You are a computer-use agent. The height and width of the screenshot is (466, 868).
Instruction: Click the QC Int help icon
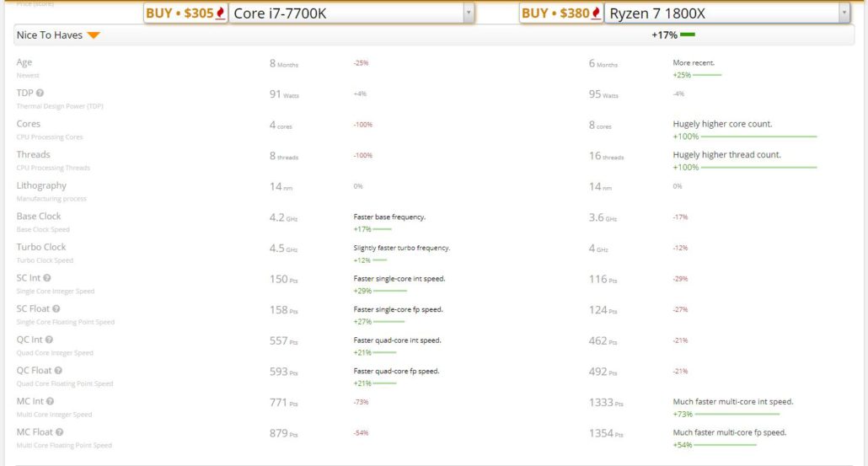49,340
